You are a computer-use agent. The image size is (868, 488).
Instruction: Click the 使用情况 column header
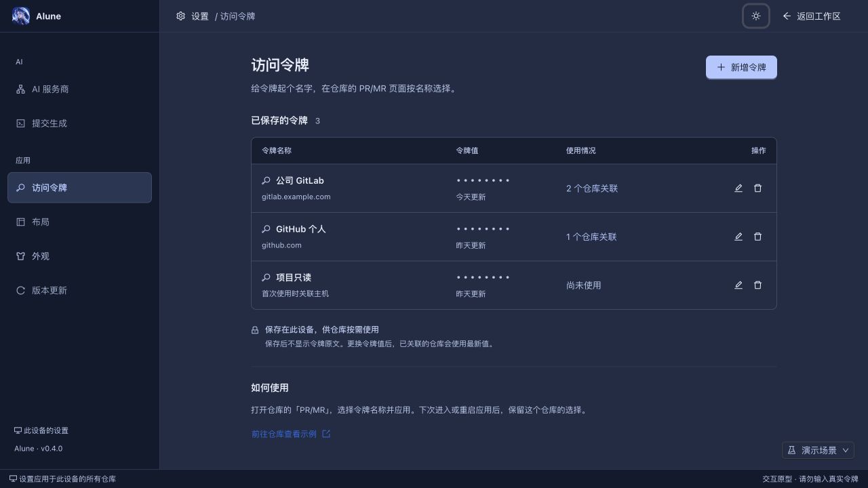(x=581, y=150)
